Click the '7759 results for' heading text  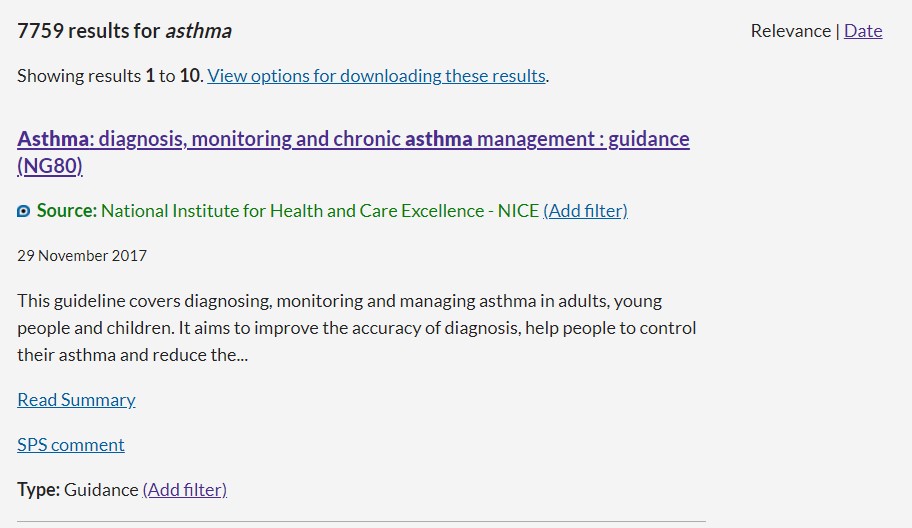89,31
